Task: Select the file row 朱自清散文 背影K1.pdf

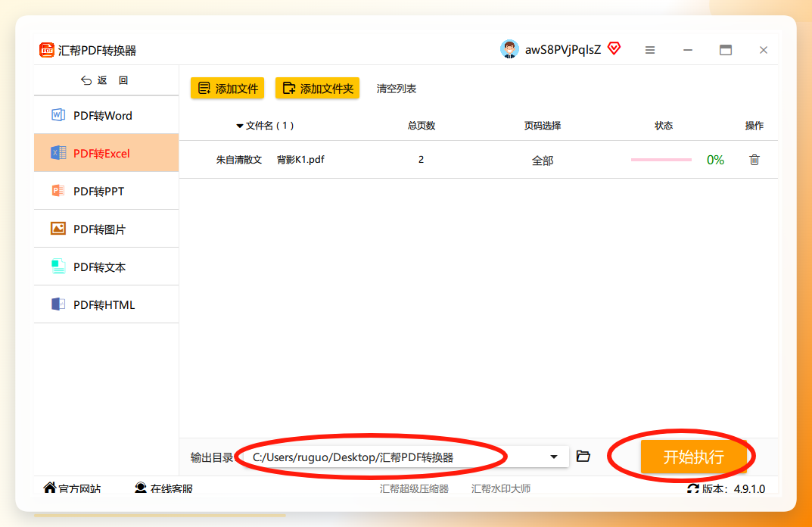Action: [x=478, y=160]
